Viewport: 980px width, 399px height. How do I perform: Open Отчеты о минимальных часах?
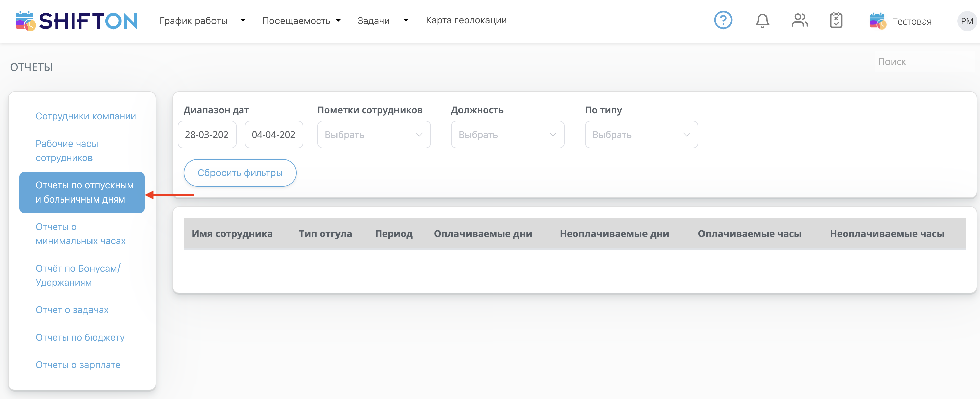coord(80,233)
